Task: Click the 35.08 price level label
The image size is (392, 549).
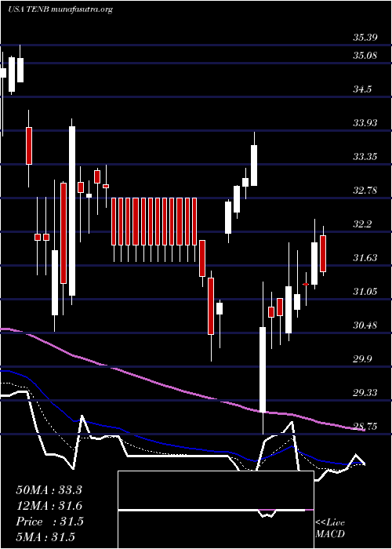Action: tap(365, 56)
